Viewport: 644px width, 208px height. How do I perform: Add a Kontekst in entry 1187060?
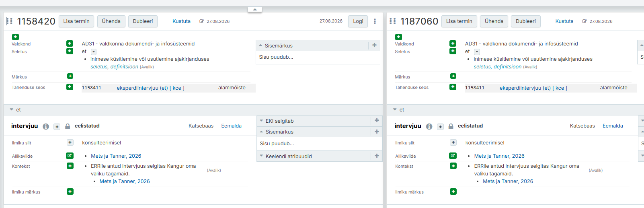tap(453, 166)
